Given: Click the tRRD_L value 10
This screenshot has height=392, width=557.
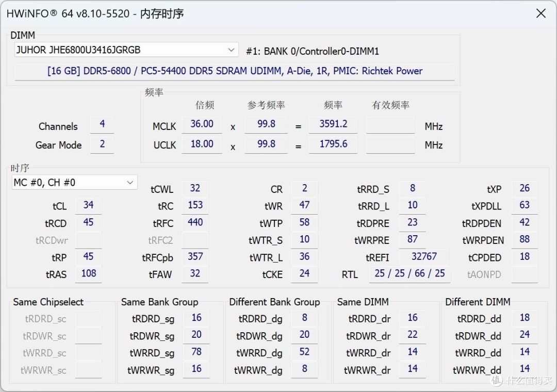Looking at the screenshot, I should 413,205.
